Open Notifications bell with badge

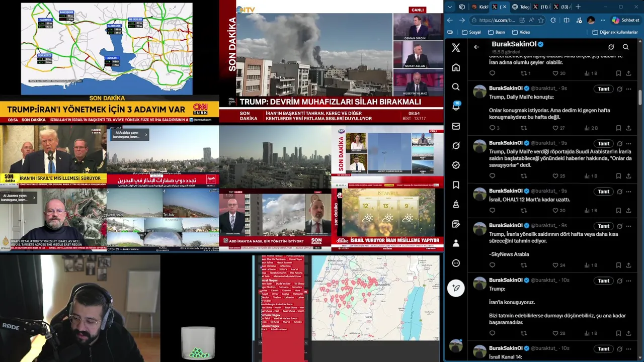456,106
